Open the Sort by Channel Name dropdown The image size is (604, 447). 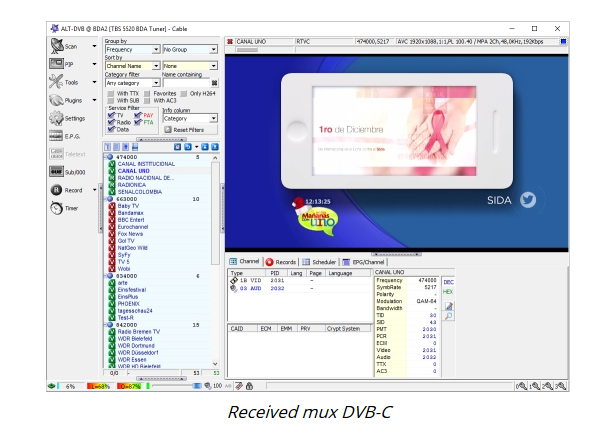[131, 65]
